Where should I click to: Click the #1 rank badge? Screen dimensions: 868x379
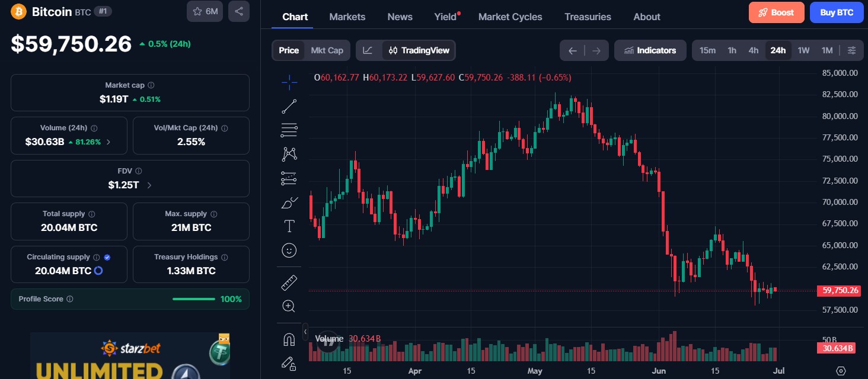click(103, 11)
